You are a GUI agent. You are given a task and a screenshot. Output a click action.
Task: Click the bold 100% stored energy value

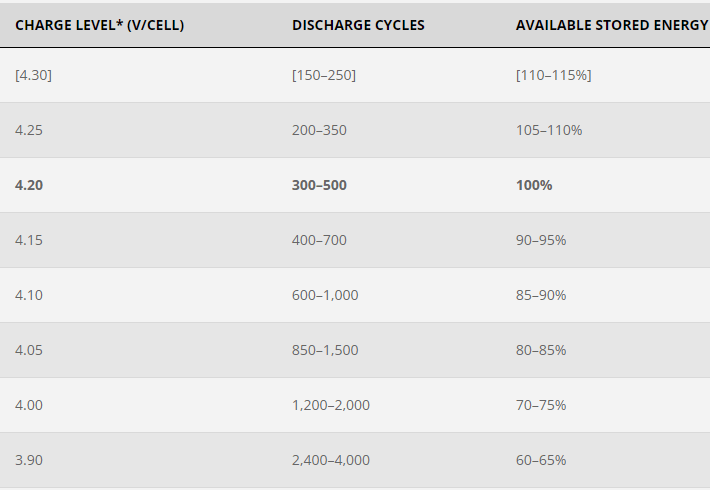(534, 185)
